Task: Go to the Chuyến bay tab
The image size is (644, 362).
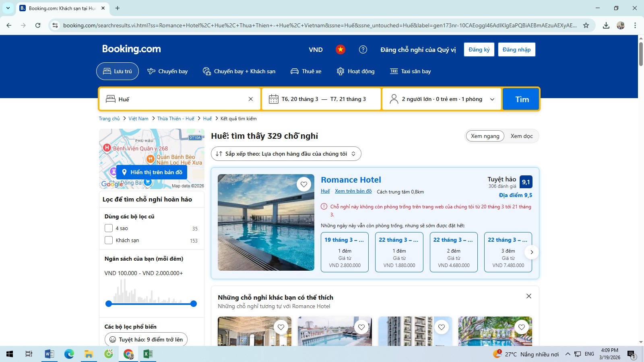Action: pyautogui.click(x=167, y=71)
